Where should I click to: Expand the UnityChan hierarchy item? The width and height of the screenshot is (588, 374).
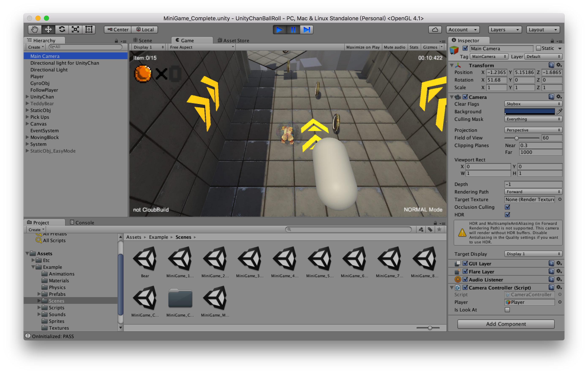27,97
